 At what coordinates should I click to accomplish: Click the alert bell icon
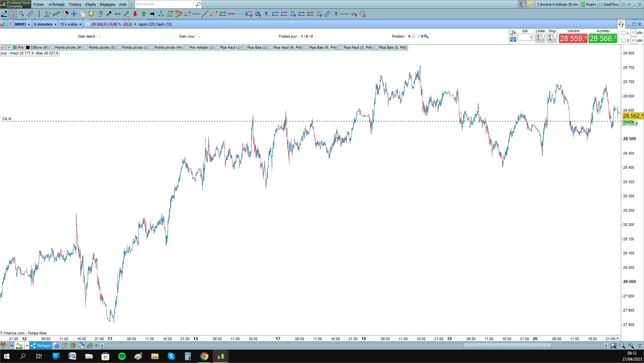pyautogui.click(x=91, y=14)
